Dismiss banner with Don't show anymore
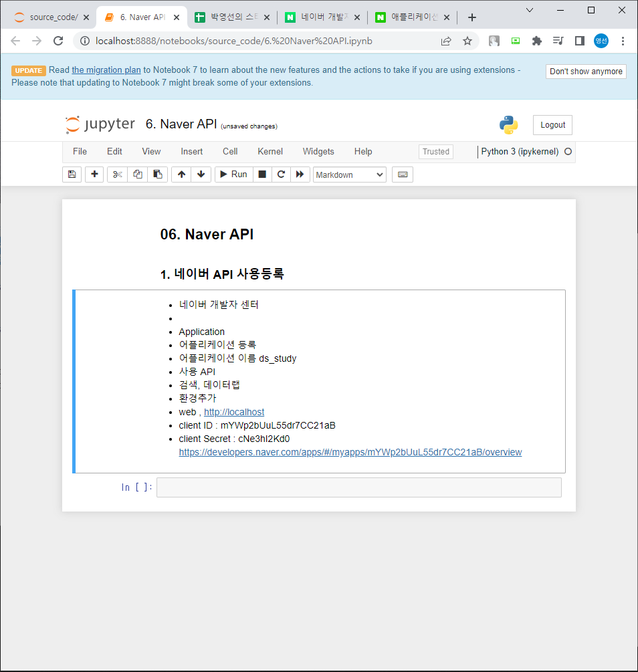 pos(586,72)
